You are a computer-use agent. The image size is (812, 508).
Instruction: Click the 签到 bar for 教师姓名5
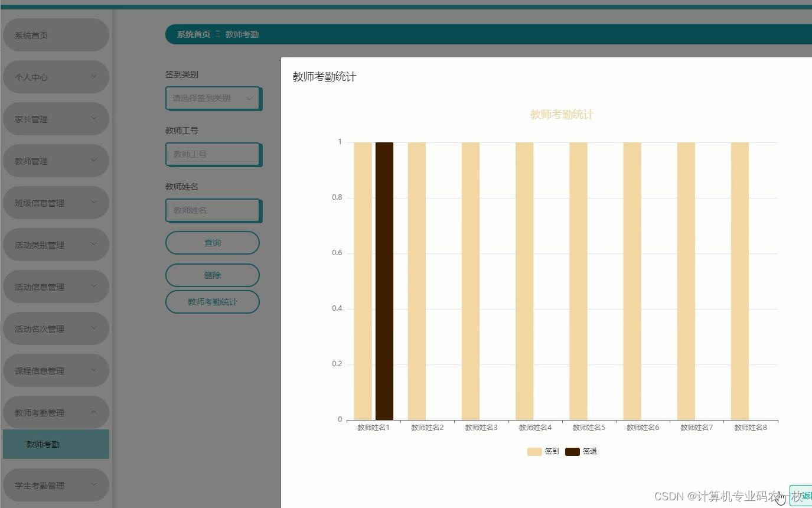[x=579, y=281]
